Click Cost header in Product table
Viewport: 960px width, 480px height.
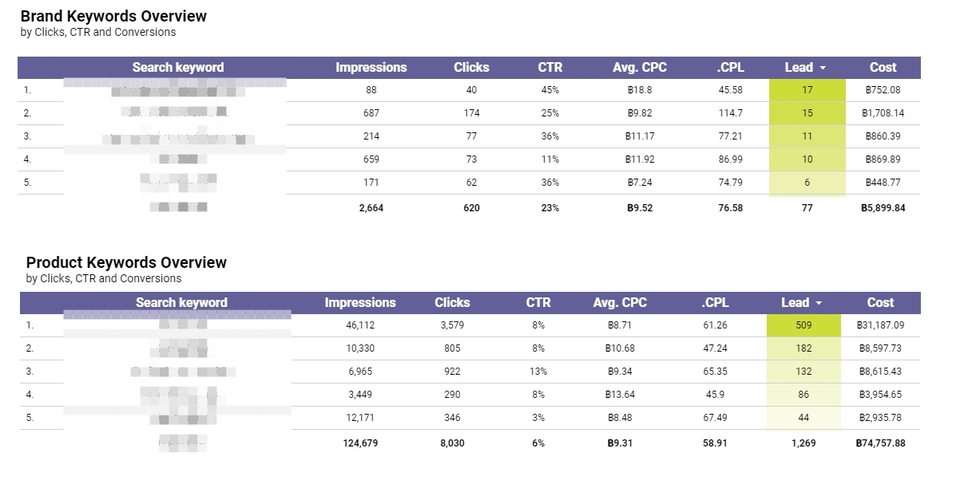880,302
